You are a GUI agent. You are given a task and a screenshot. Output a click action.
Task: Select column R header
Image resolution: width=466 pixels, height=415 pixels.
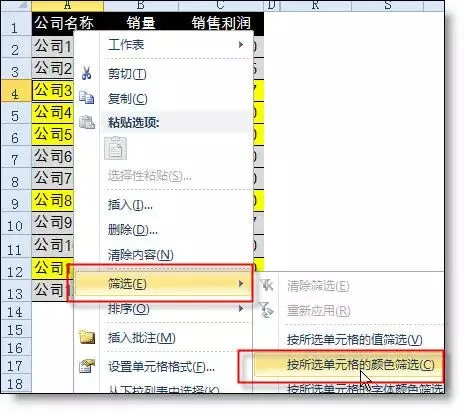315,6
